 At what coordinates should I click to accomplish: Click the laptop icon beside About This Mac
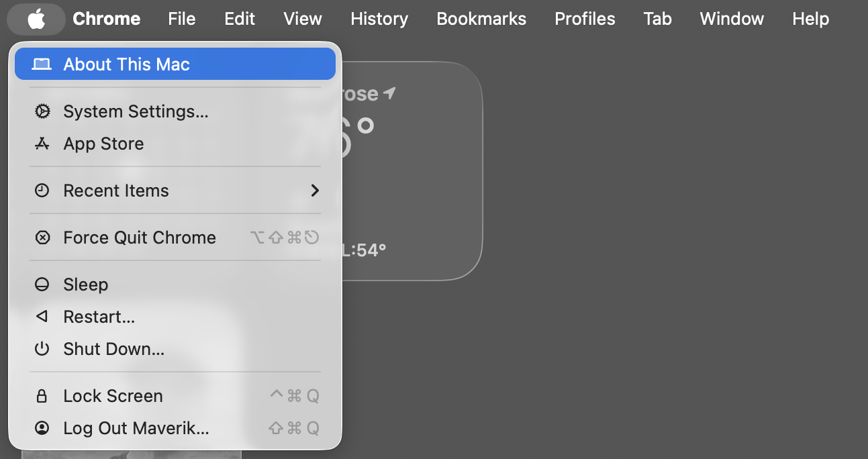[x=42, y=64]
